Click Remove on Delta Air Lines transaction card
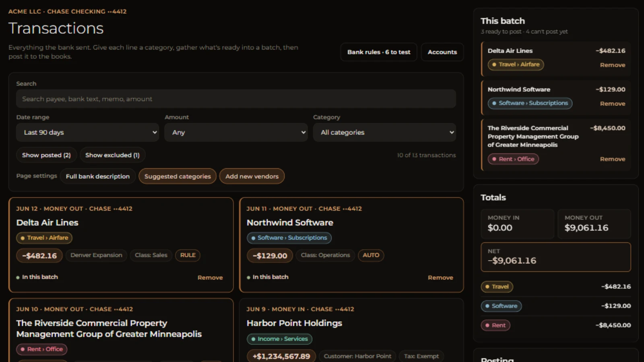Screen dimensions: 644x362 [210, 277]
